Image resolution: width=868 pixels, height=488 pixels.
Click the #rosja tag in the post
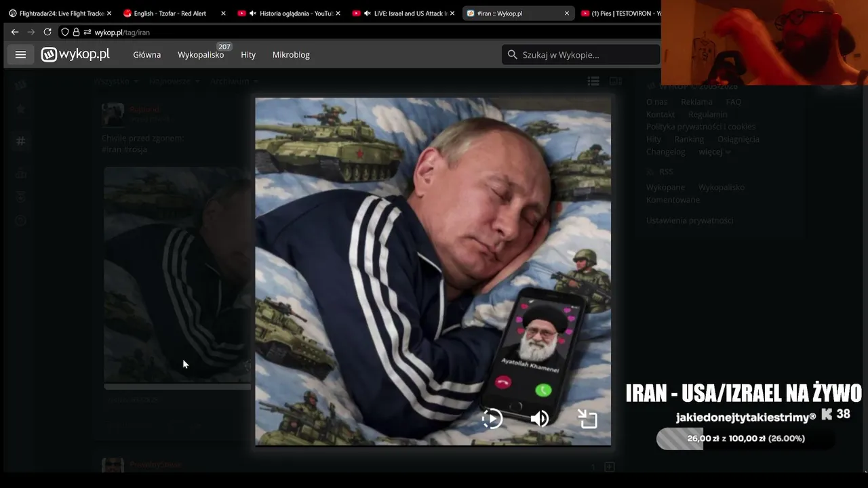coord(135,149)
